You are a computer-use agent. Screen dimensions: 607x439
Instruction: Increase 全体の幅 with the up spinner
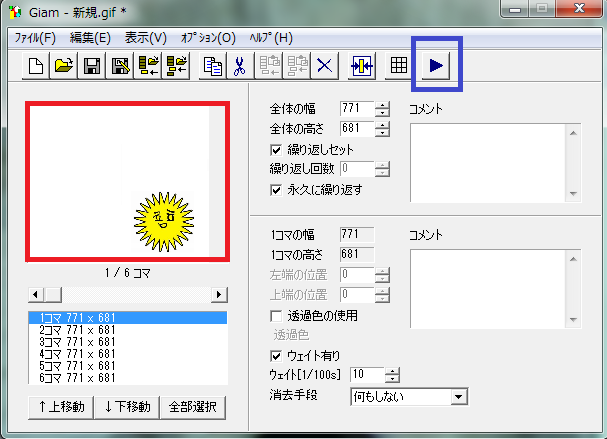(x=382, y=105)
